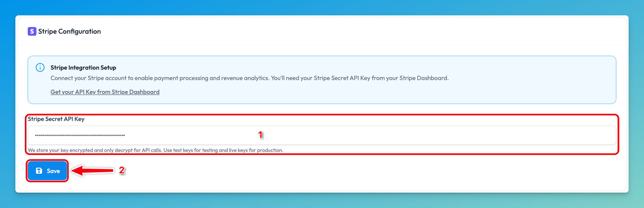Click the Connect your Stripe account description

tap(250, 78)
